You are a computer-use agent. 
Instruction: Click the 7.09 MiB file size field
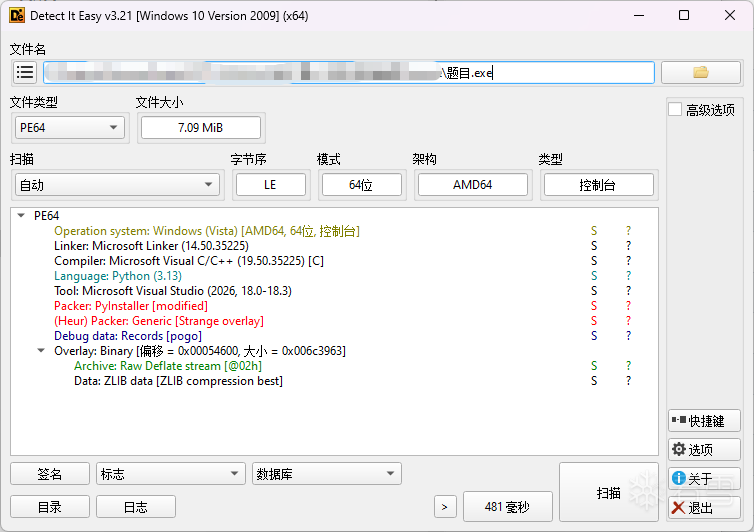201,128
